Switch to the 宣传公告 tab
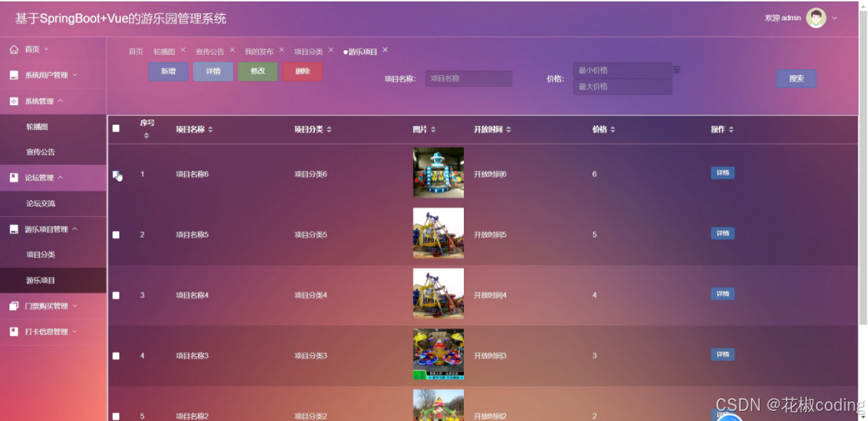 210,52
